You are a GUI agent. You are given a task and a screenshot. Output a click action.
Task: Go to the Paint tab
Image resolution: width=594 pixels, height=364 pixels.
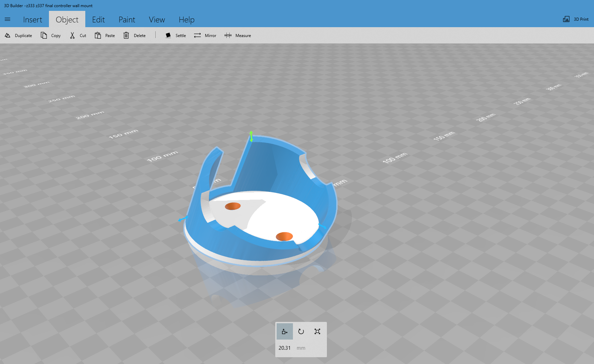coord(127,20)
